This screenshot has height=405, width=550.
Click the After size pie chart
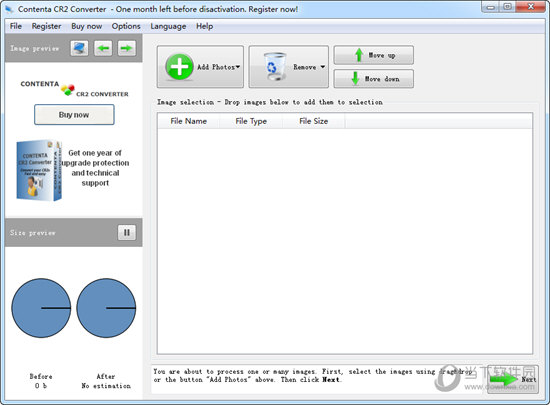(x=106, y=308)
